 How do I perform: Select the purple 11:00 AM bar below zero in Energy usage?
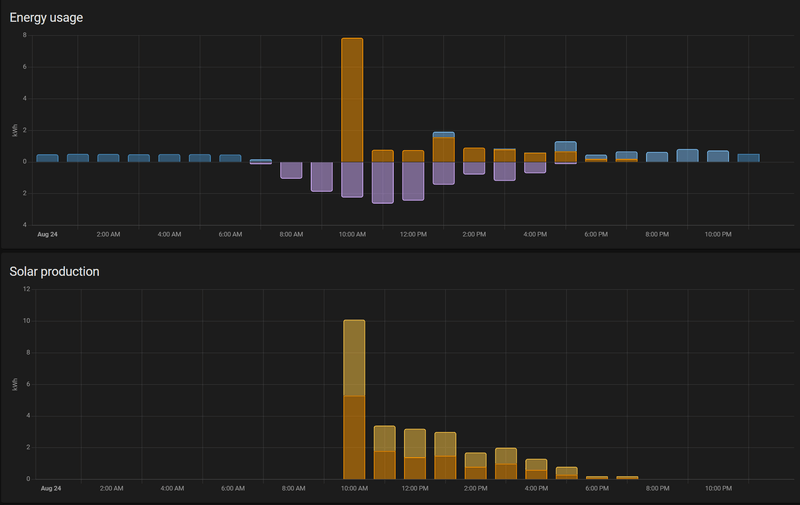coord(383,183)
